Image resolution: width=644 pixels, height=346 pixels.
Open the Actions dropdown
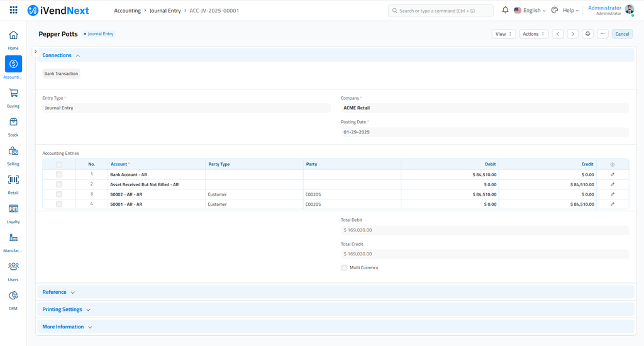point(533,34)
